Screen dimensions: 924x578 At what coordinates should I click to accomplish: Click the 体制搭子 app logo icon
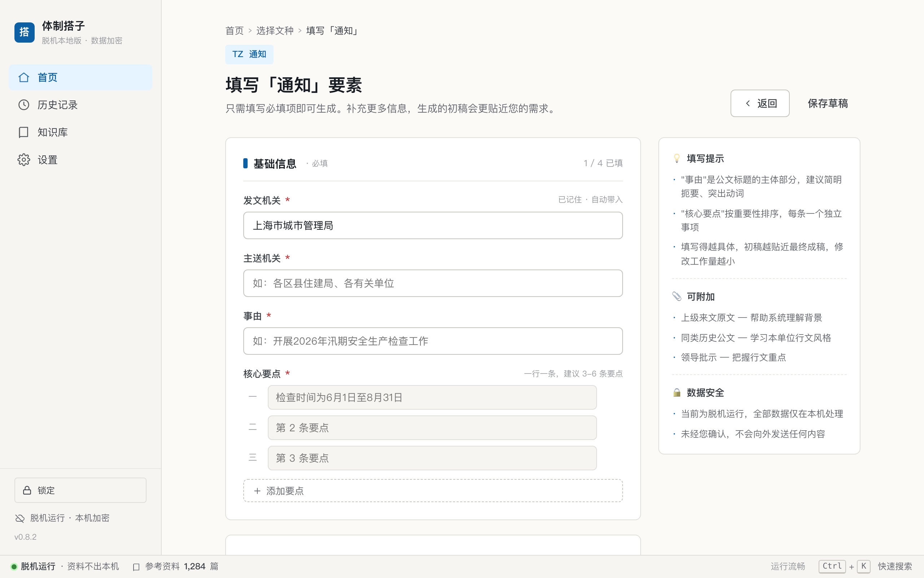(x=25, y=32)
